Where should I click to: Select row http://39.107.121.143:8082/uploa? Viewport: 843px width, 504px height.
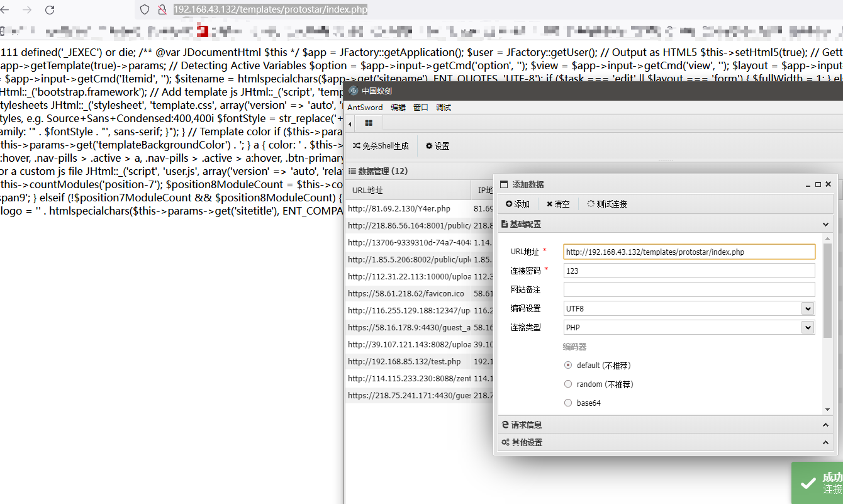(408, 345)
